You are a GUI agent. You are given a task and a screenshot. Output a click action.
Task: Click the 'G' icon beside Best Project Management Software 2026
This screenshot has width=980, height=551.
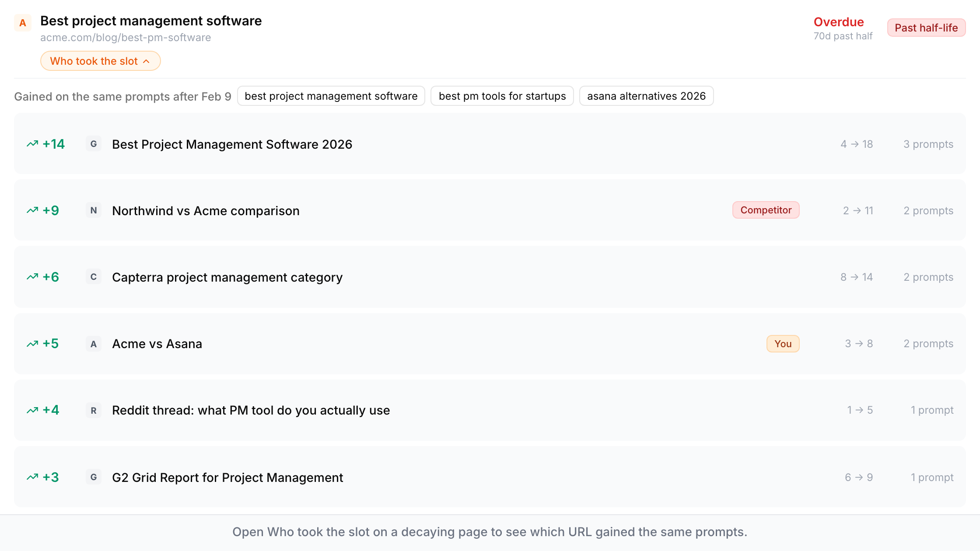(94, 144)
